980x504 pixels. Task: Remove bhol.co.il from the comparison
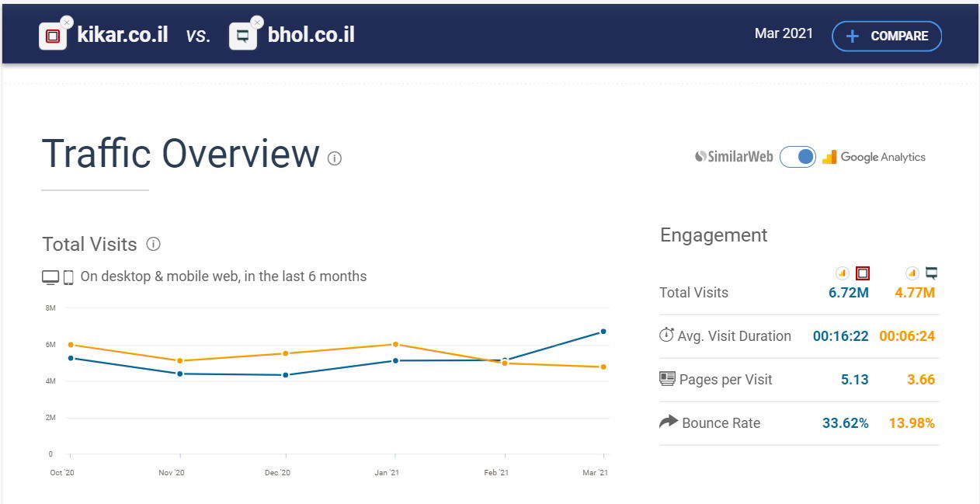pyautogui.click(x=257, y=23)
